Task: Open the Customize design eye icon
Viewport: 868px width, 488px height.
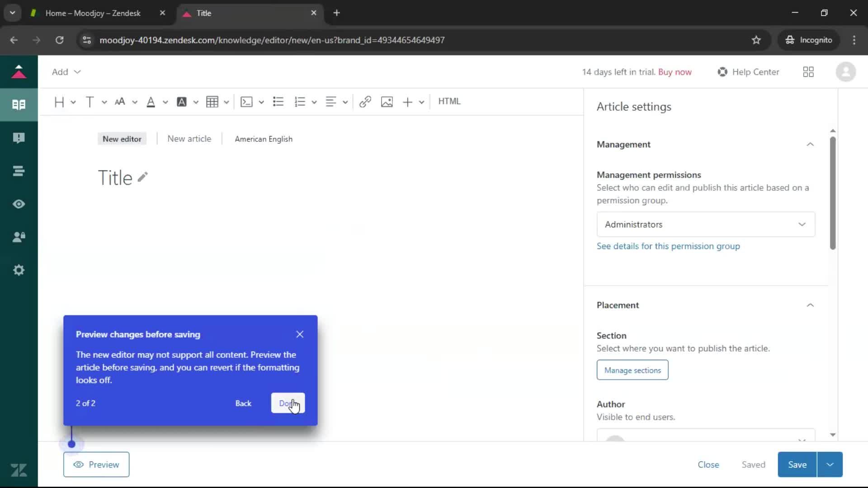Action: pyautogui.click(x=19, y=204)
